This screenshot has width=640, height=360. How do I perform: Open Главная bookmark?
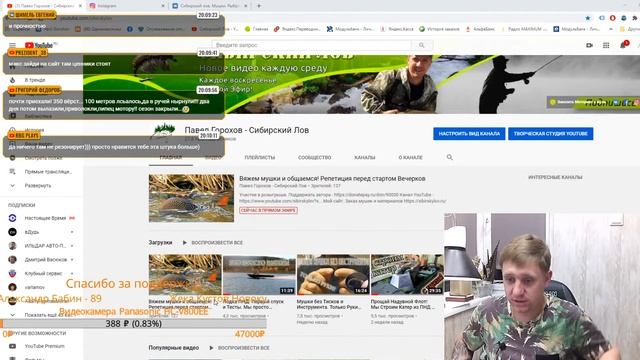pos(256,29)
